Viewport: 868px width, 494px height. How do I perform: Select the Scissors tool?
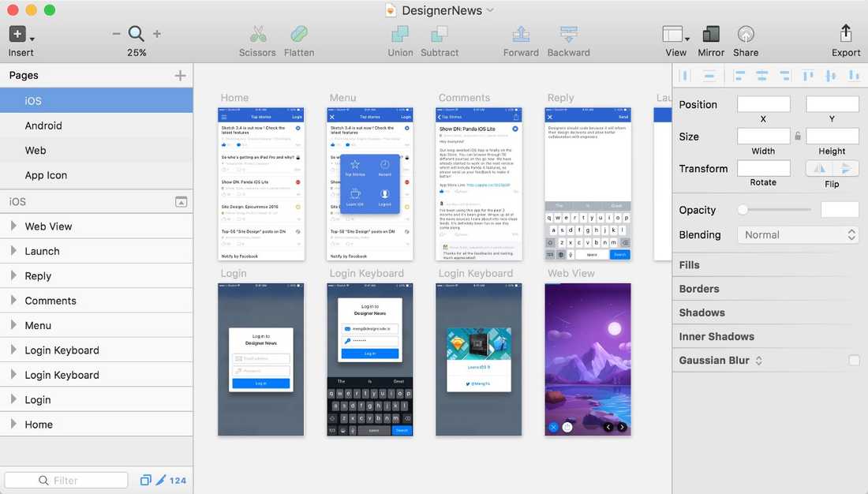point(257,35)
